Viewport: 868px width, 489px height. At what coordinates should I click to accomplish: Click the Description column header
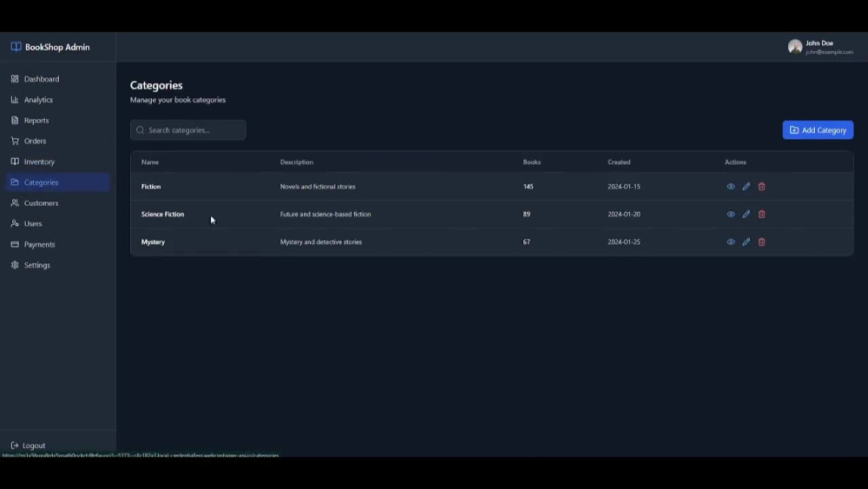297,162
